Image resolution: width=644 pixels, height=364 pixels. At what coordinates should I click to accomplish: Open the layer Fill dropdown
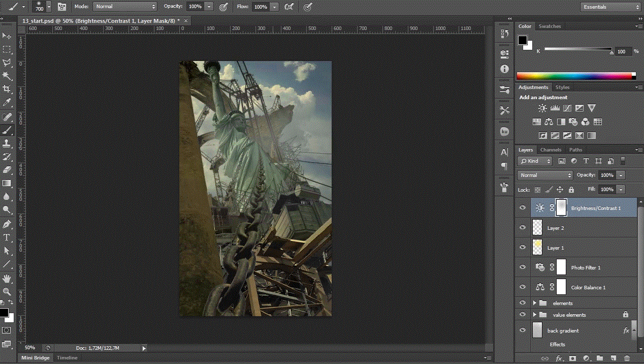621,189
